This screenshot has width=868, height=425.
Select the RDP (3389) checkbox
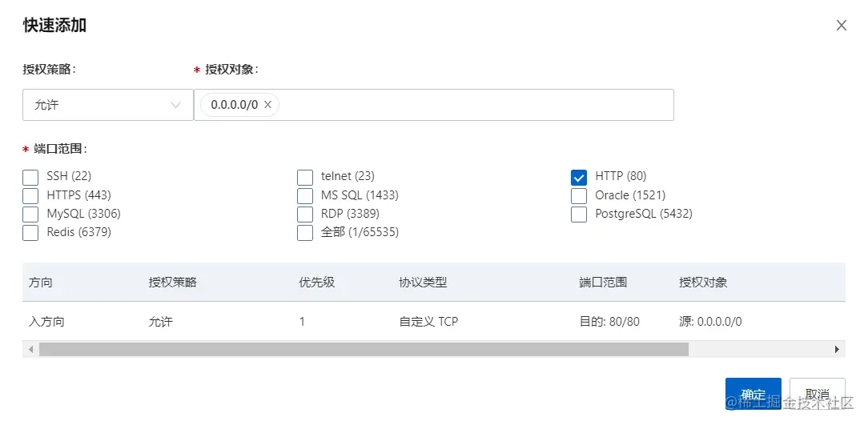(x=305, y=215)
